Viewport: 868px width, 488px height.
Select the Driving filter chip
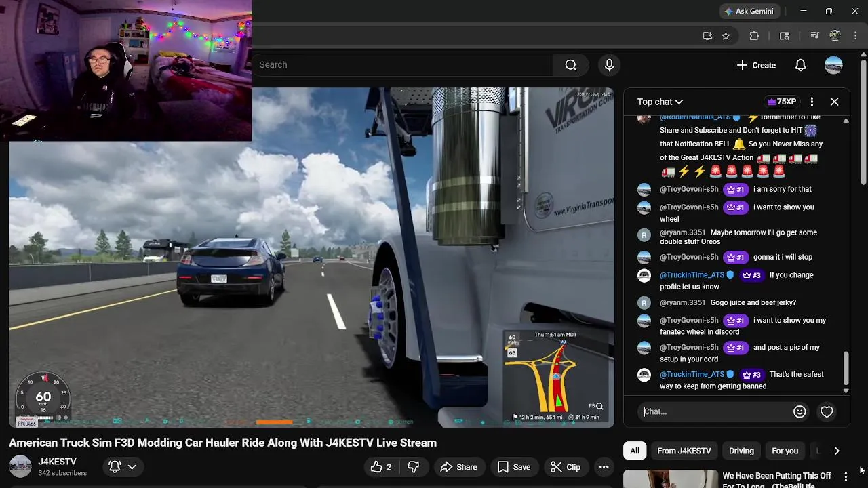(741, 451)
